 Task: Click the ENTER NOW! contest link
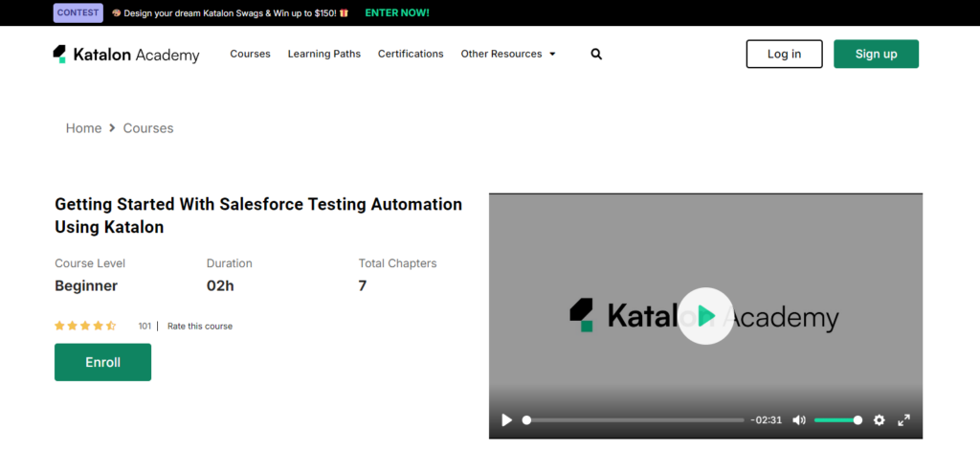tap(397, 12)
